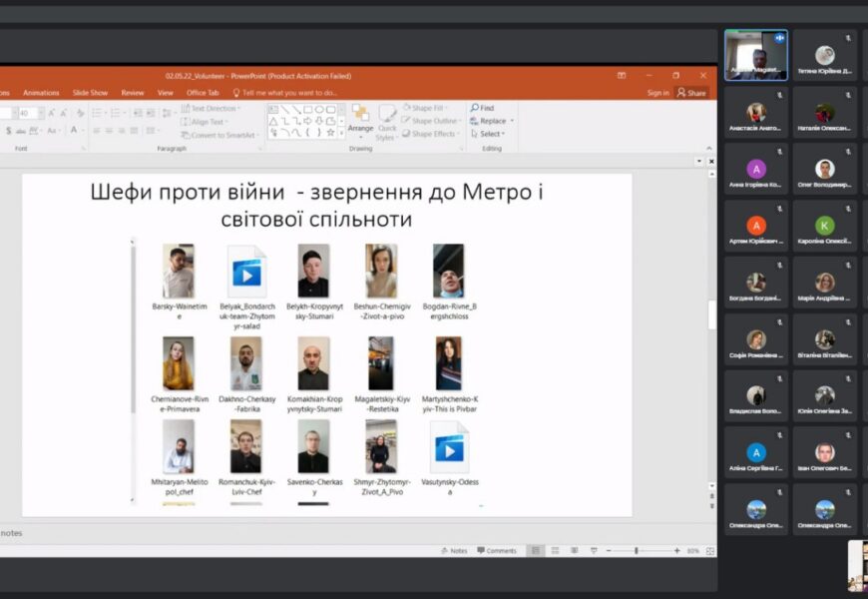Toggle the Comments pane

[x=496, y=550]
